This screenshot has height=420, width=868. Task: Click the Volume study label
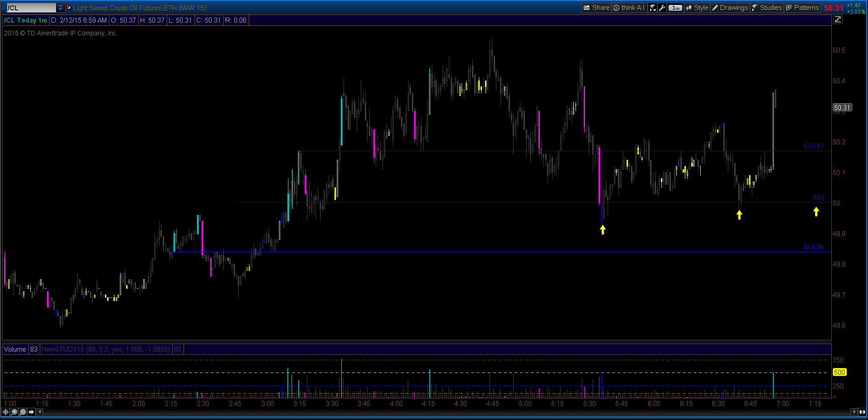point(15,349)
